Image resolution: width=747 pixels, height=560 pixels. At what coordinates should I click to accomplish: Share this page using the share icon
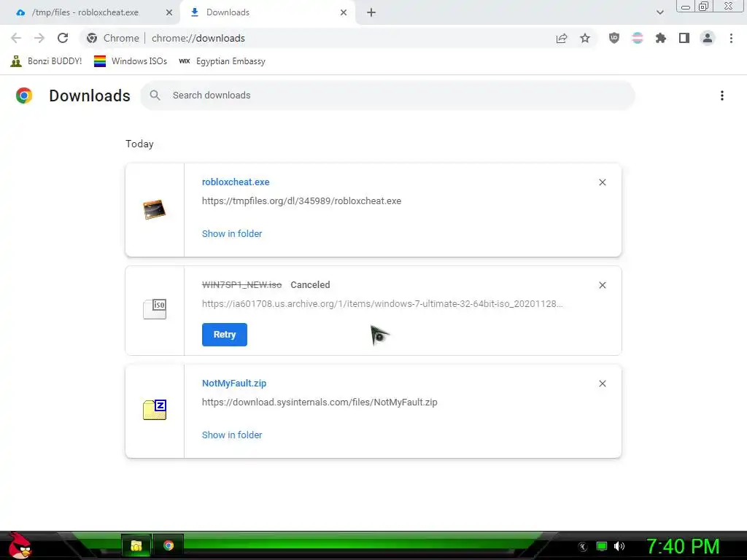pos(562,38)
